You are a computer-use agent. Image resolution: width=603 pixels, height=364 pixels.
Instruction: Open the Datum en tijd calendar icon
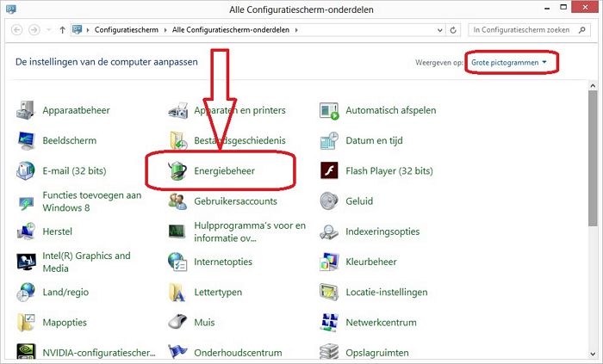[329, 140]
